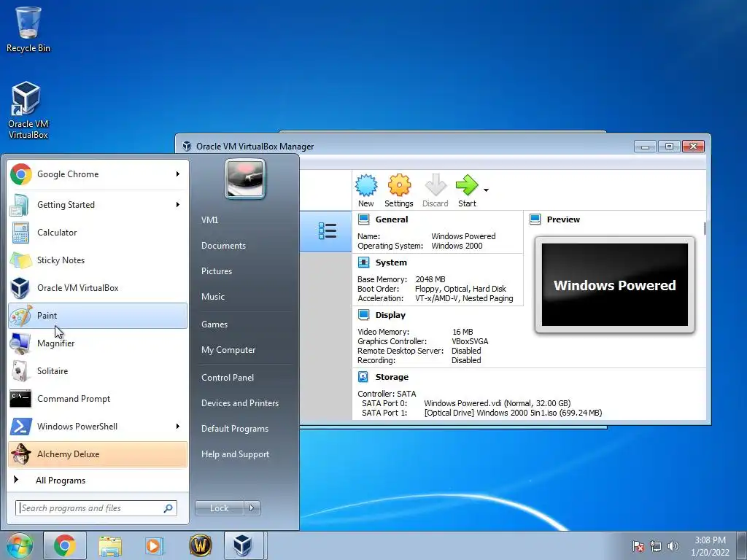747x560 pixels.
Task: Open World of Warcraft taskbar icon
Action: (x=200, y=545)
